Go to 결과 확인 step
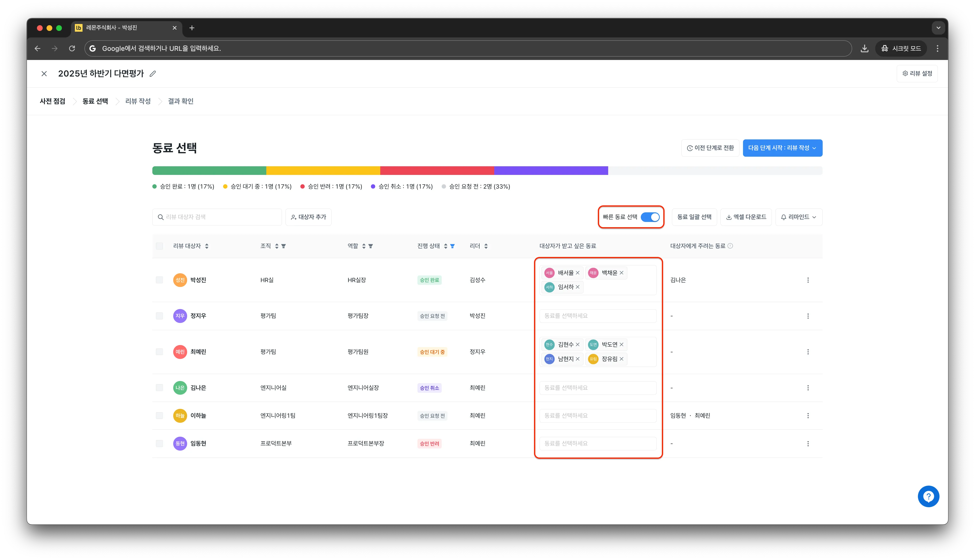This screenshot has height=560, width=975. [180, 101]
